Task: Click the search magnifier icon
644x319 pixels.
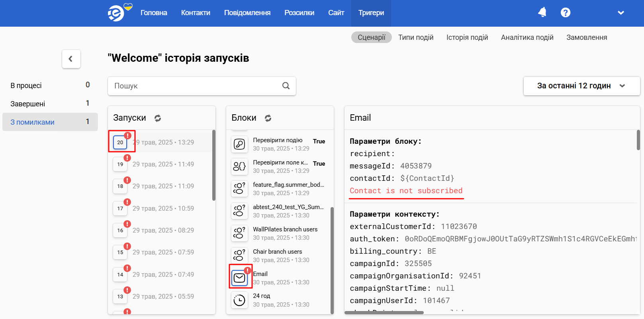Action: 286,86
